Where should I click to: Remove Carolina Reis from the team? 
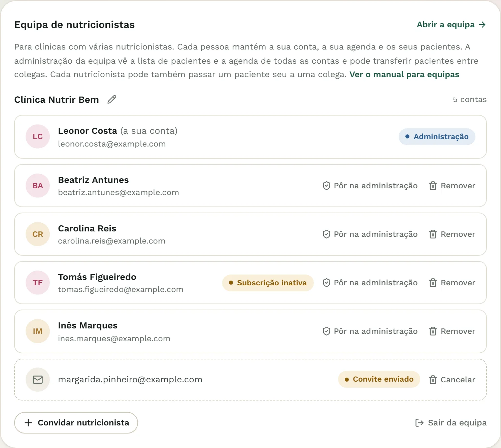pyautogui.click(x=452, y=234)
